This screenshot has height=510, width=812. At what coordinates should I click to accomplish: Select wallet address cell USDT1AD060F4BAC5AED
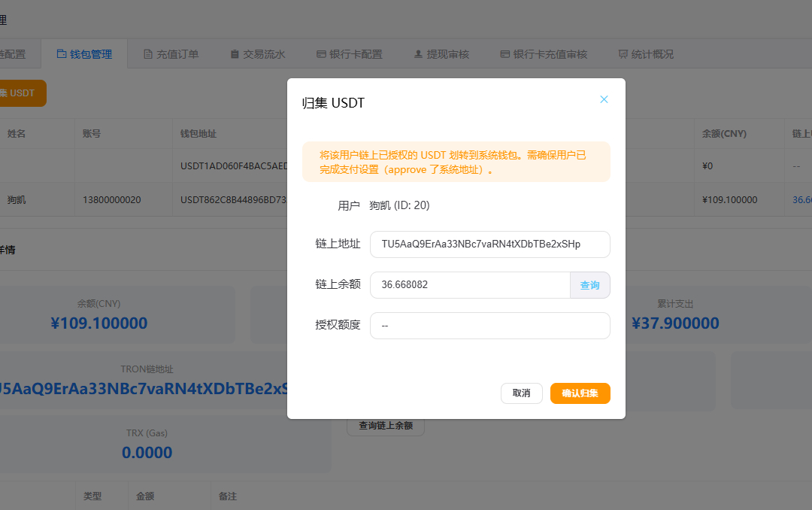[x=234, y=165]
